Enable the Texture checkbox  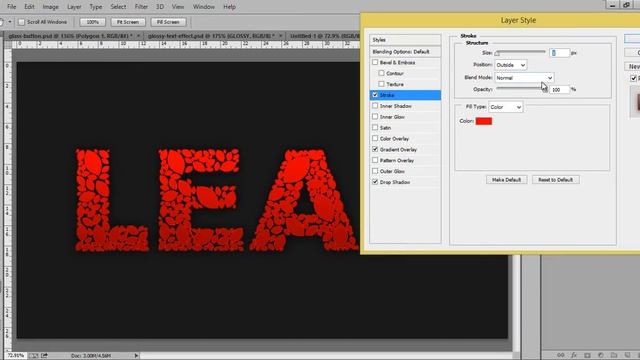tap(381, 84)
